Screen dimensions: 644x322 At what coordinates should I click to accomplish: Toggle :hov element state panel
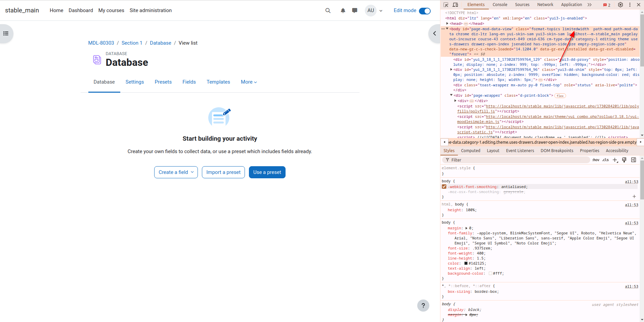click(596, 160)
